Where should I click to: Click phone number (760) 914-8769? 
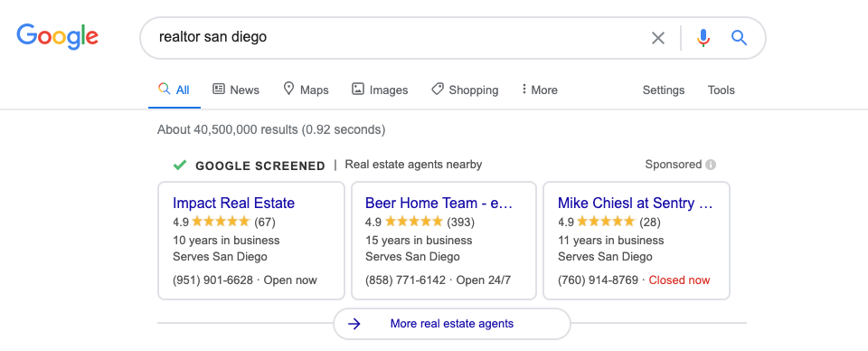point(598,280)
